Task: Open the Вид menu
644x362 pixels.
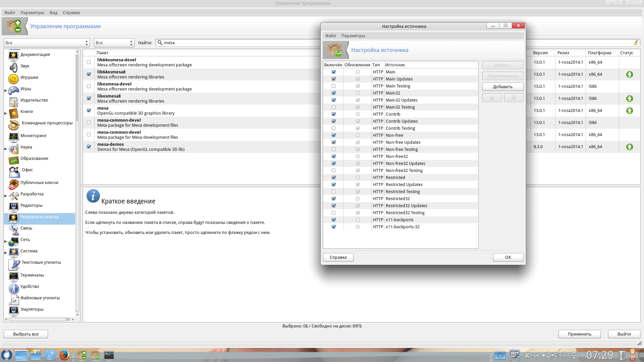Action: tap(53, 12)
